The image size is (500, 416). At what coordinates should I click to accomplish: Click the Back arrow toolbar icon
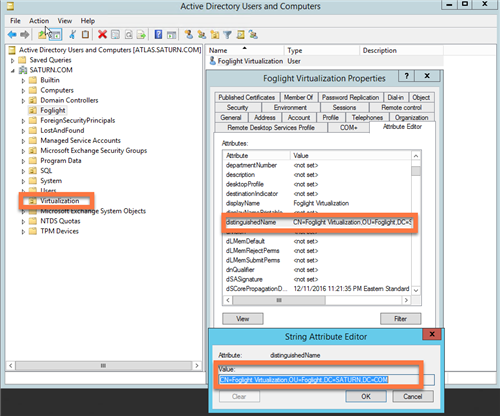[12, 34]
